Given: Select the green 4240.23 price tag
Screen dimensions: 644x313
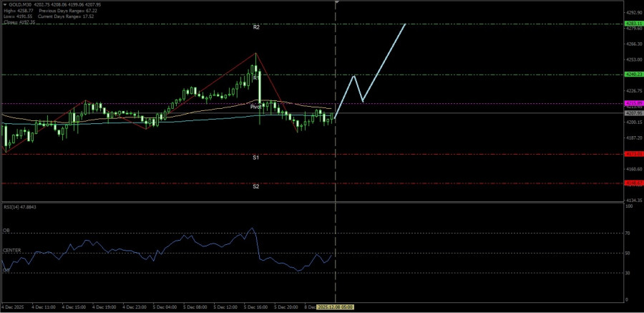Looking at the screenshot, I should click(x=633, y=74).
